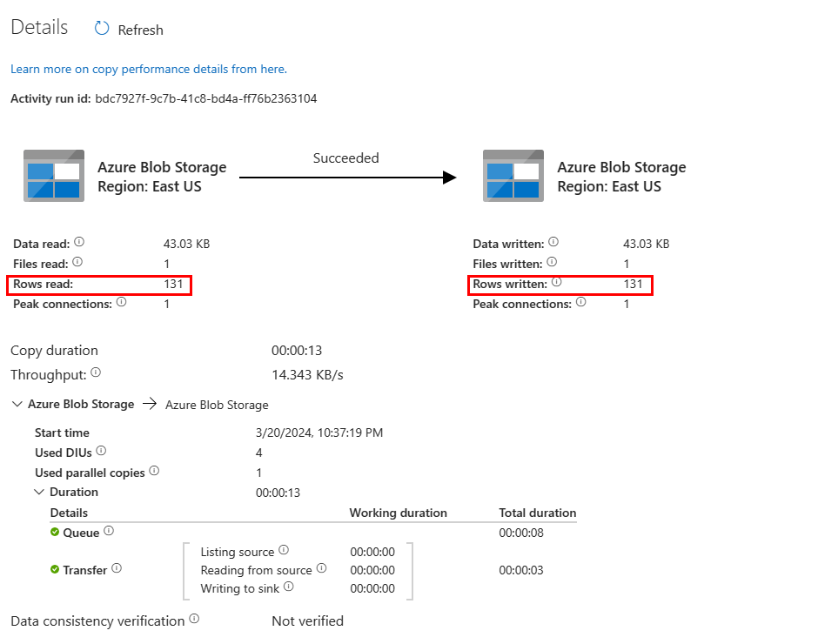Click info icon next to Transfer

[x=117, y=567]
